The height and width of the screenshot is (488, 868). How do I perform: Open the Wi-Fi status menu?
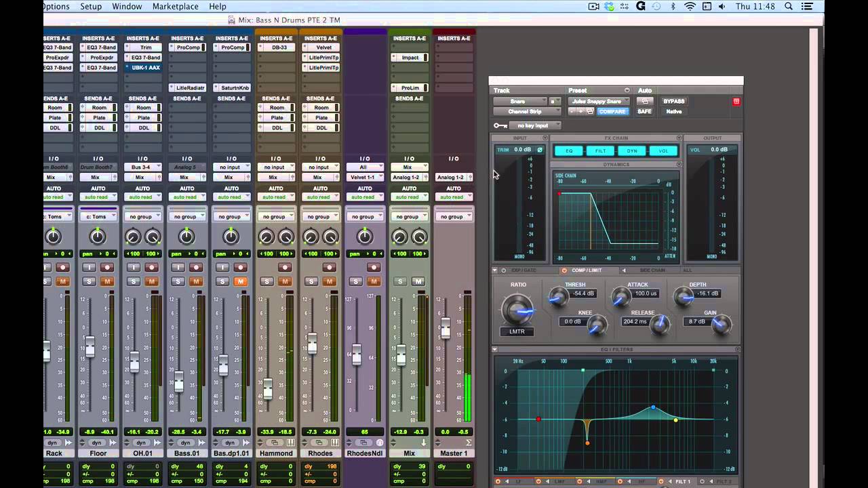point(690,6)
